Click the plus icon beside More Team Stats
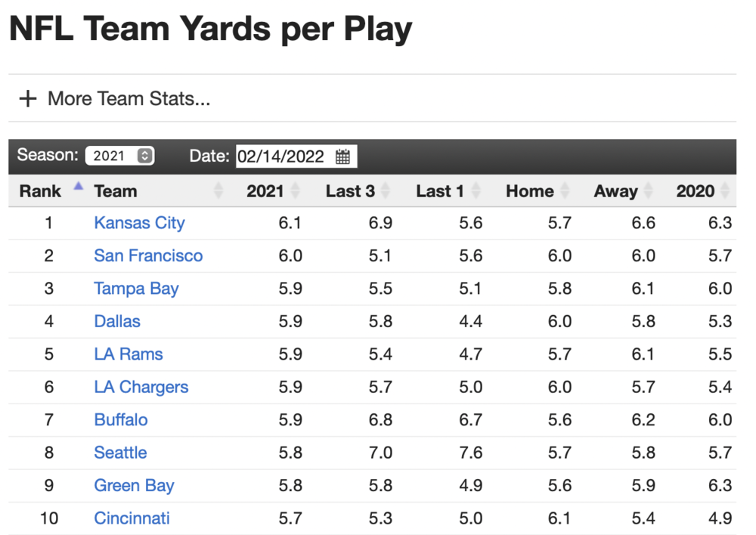The height and width of the screenshot is (535, 756). [x=27, y=99]
